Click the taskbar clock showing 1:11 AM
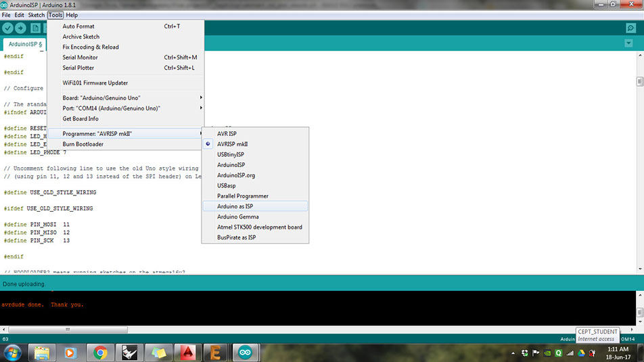This screenshot has height=362, width=644. tap(618, 353)
